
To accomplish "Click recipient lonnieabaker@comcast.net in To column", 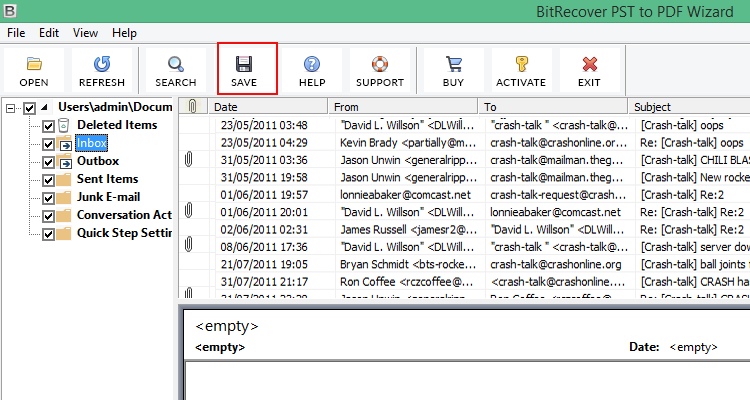I will pyautogui.click(x=555, y=212).
